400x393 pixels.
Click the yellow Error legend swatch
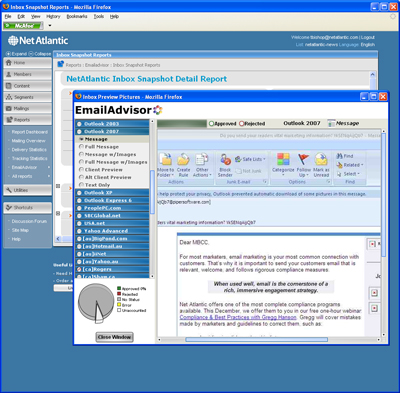pyautogui.click(x=119, y=305)
